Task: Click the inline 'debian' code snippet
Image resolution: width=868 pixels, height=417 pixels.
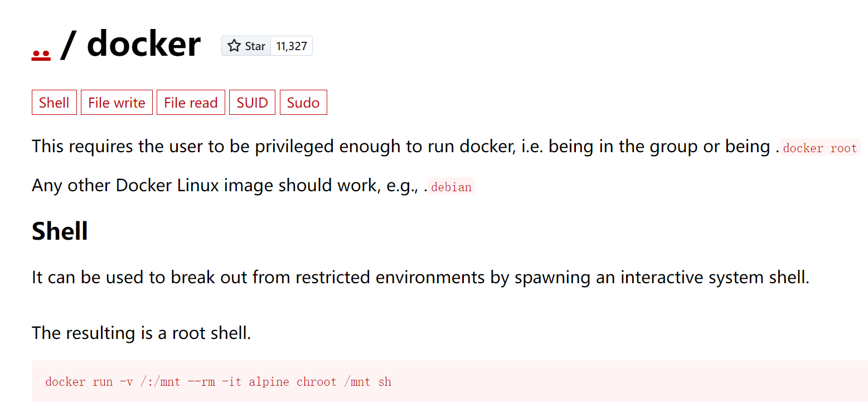Action: [451, 187]
